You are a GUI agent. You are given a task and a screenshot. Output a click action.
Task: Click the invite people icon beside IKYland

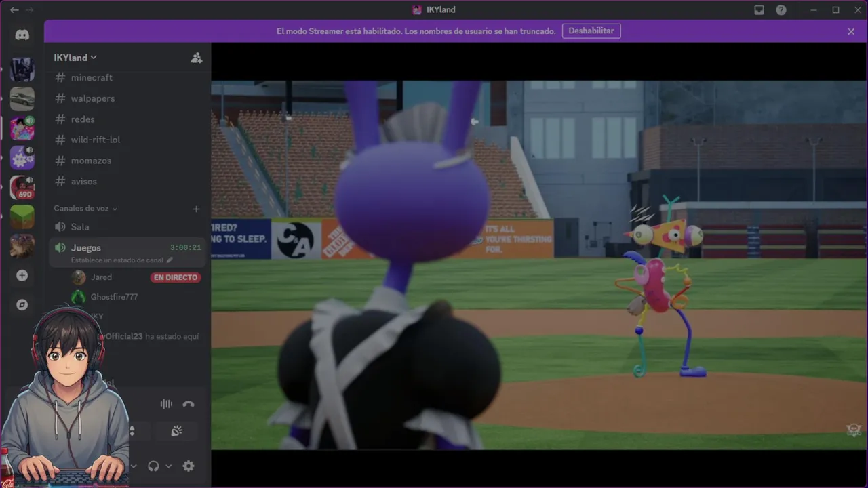197,58
